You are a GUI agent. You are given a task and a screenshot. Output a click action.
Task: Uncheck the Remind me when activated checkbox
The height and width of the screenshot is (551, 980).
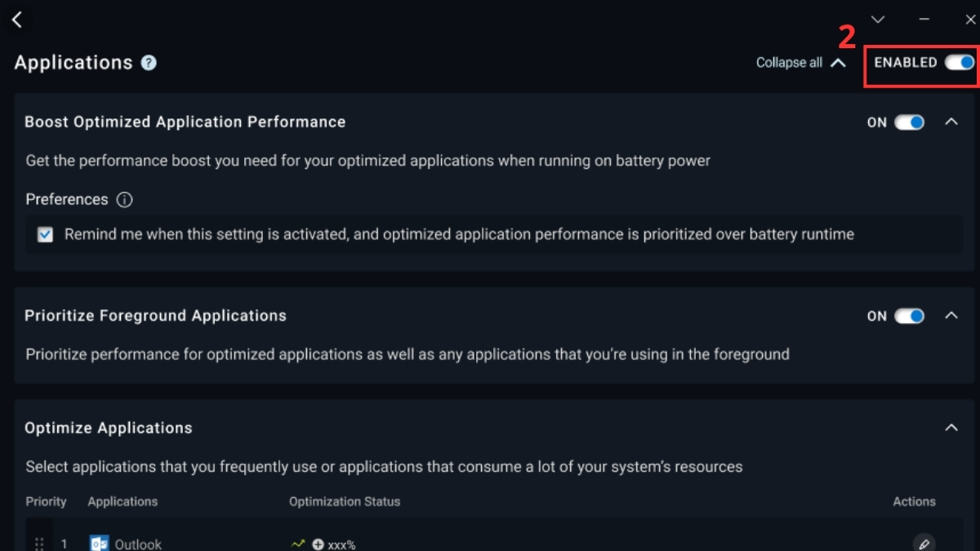click(x=46, y=235)
